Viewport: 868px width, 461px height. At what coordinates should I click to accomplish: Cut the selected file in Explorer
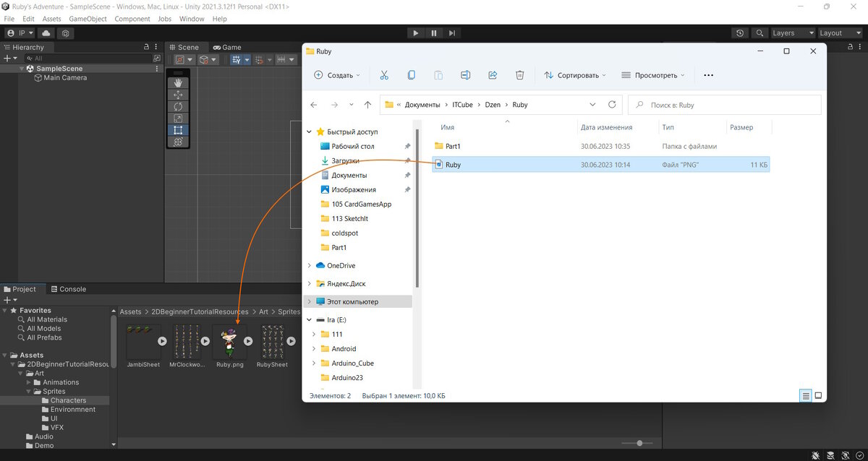click(384, 75)
